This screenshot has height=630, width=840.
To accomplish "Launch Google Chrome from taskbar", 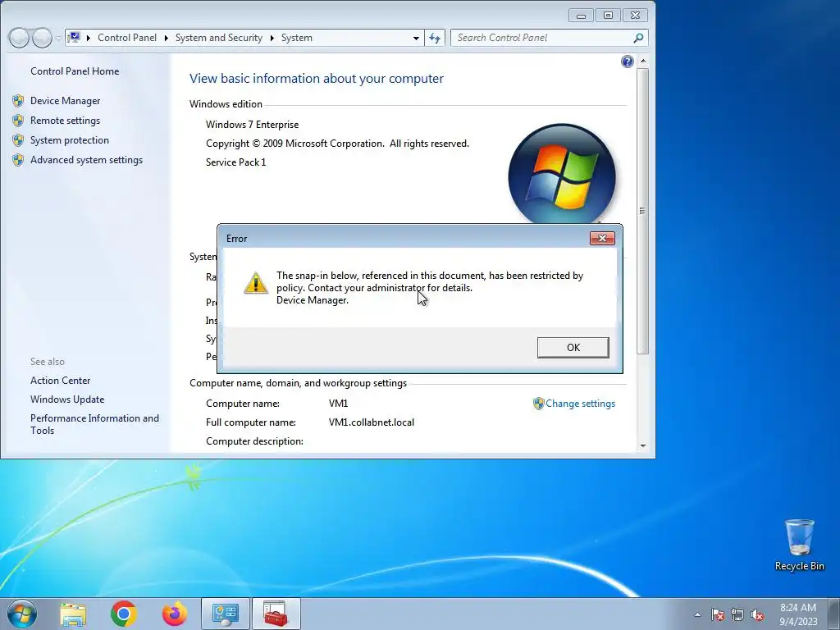I will [124, 614].
